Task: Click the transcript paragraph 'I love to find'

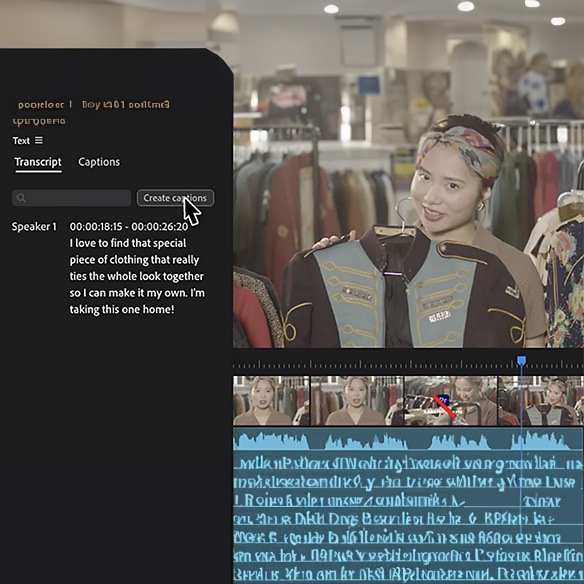Action: coord(137,276)
